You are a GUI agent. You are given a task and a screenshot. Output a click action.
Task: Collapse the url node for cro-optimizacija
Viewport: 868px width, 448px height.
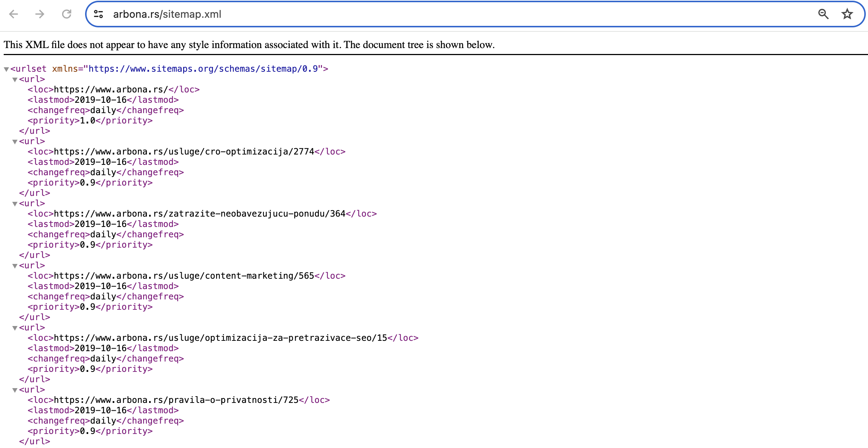(x=15, y=142)
